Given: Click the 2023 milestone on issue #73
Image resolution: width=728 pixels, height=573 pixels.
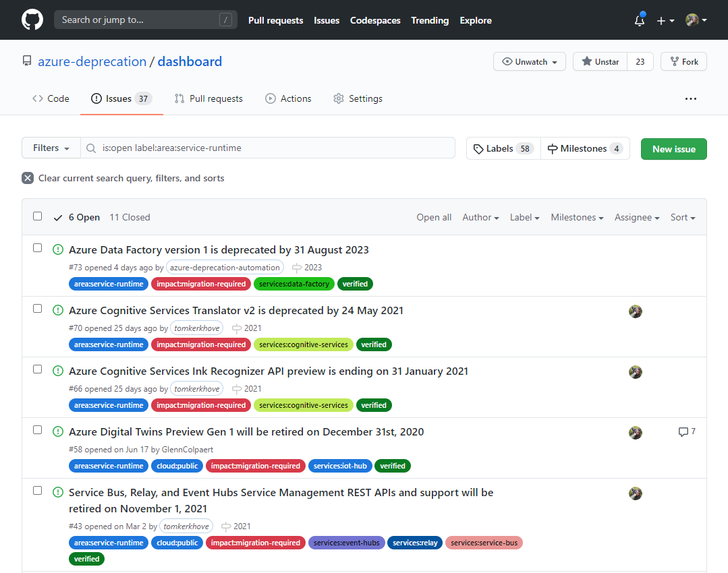Looking at the screenshot, I should click(307, 268).
